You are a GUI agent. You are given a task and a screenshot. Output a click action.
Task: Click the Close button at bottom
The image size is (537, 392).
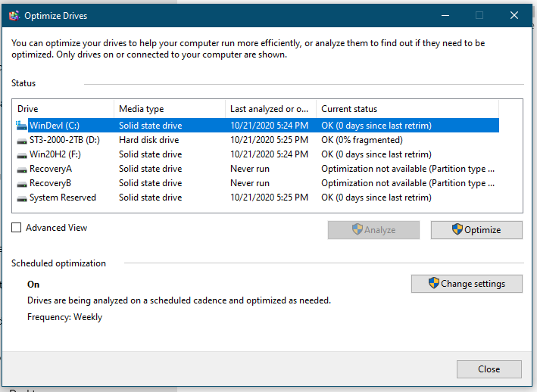click(489, 369)
